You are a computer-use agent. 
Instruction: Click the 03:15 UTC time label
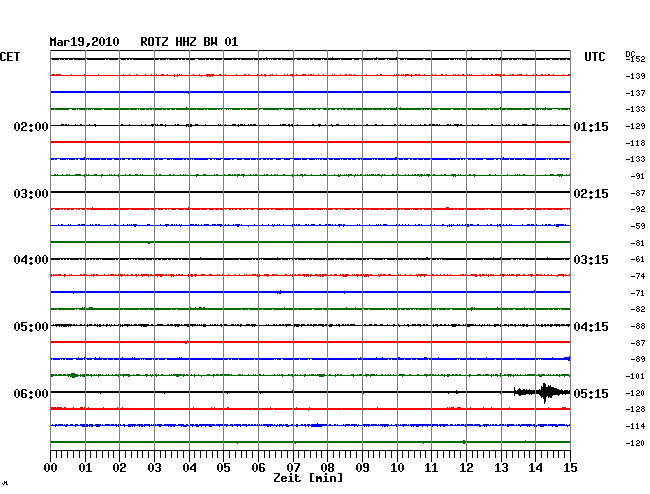point(591,260)
